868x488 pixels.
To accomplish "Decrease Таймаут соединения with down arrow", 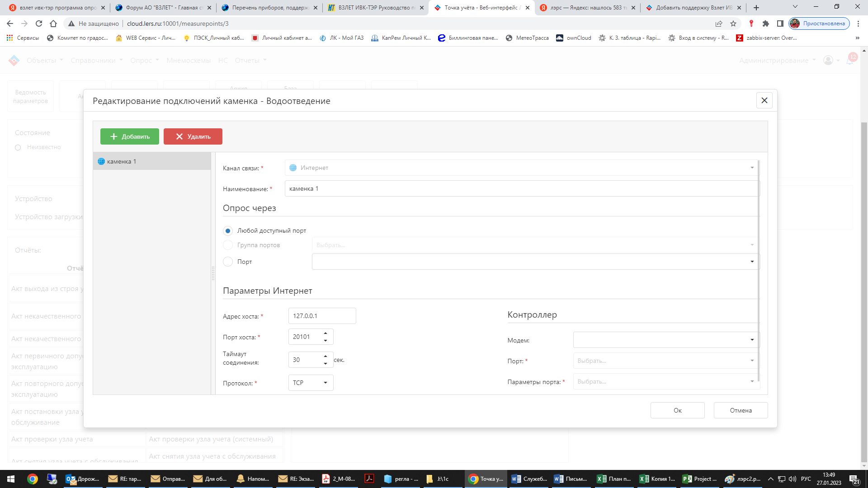I will (x=325, y=363).
